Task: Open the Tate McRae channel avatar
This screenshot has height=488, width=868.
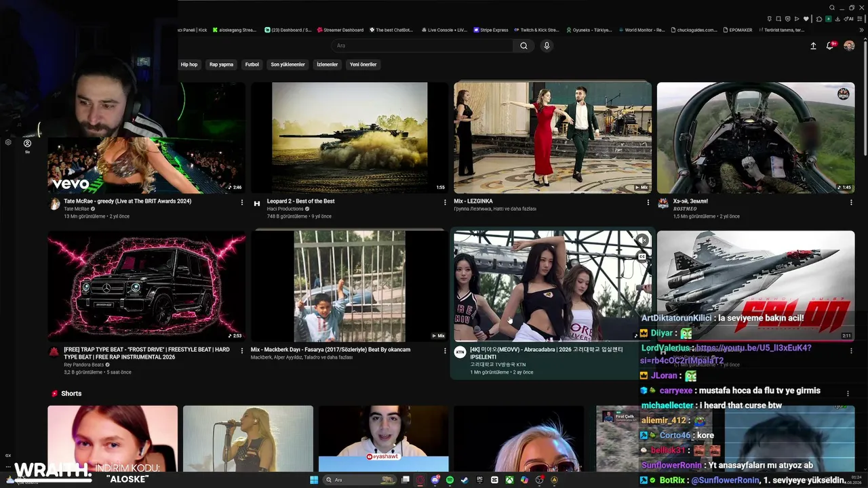Action: (x=54, y=204)
